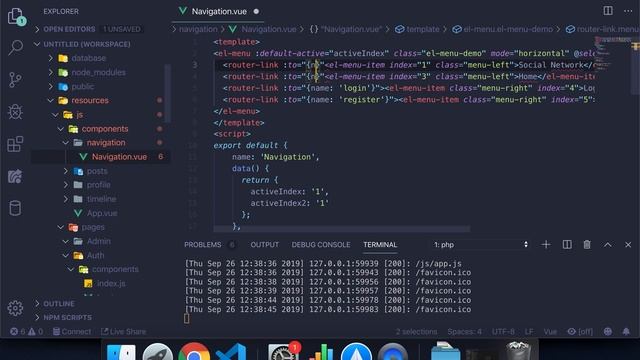Open the Trash in the dock
The height and width of the screenshot is (360, 640).
[518, 351]
